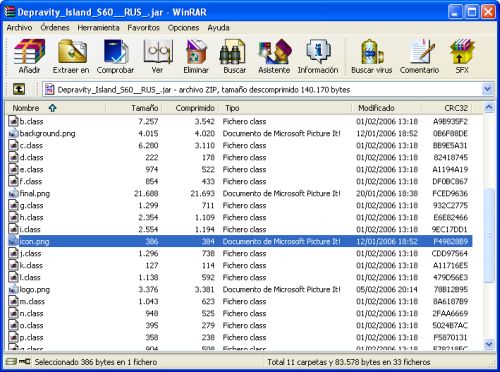The image size is (500, 372).
Task: Launch the Asistente wizard icon
Action: pos(275,52)
